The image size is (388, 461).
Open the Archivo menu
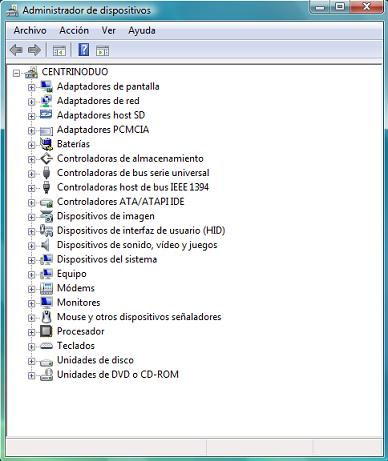pyautogui.click(x=30, y=30)
